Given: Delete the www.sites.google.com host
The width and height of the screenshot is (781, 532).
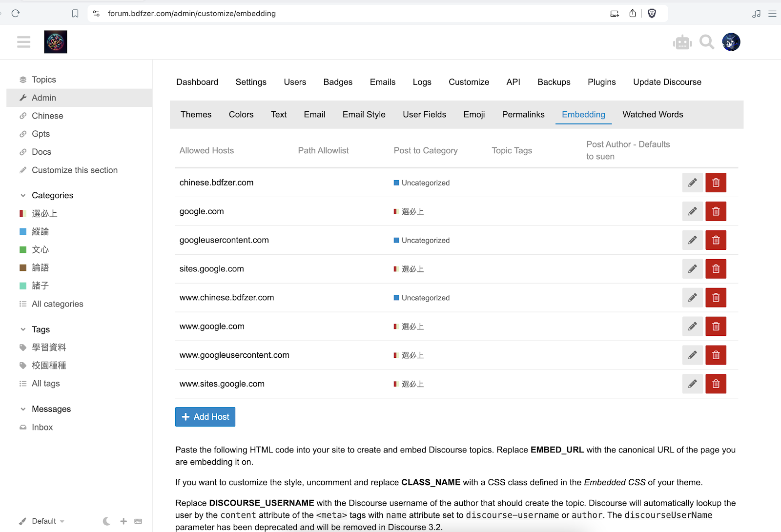Looking at the screenshot, I should coord(716,384).
